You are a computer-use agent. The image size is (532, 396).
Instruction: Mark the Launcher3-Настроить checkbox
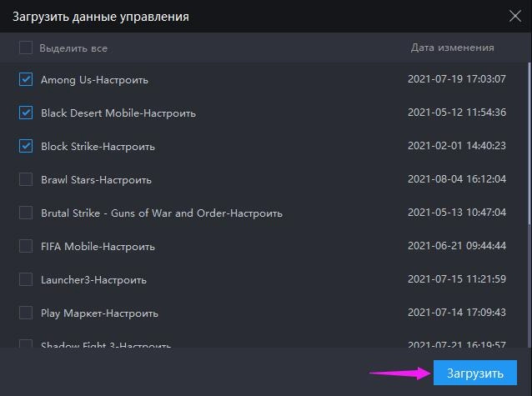(26, 280)
